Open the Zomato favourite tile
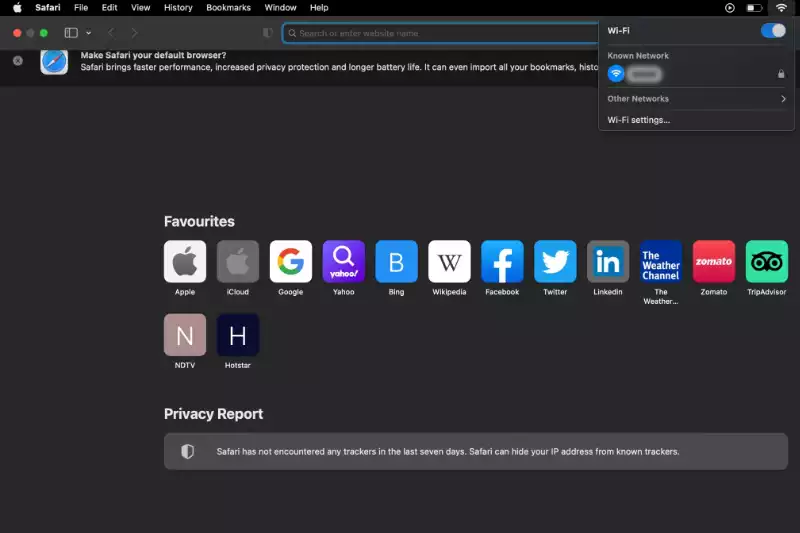The width and height of the screenshot is (800, 533). 714,261
